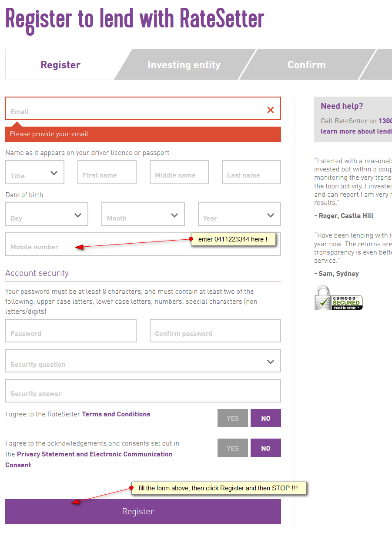Image resolution: width=392 pixels, height=533 pixels.
Task: Click into the Middle name field
Action: click(179, 172)
